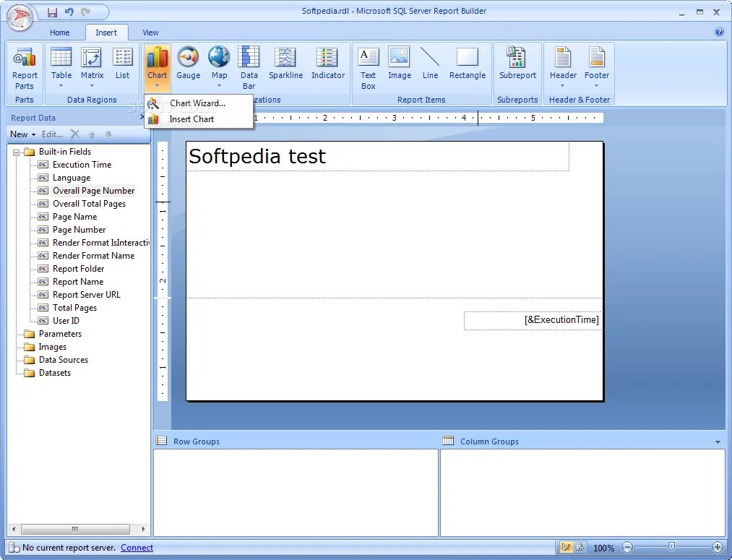Image resolution: width=732 pixels, height=560 pixels.
Task: Switch to design view in status bar
Action: tap(566, 548)
